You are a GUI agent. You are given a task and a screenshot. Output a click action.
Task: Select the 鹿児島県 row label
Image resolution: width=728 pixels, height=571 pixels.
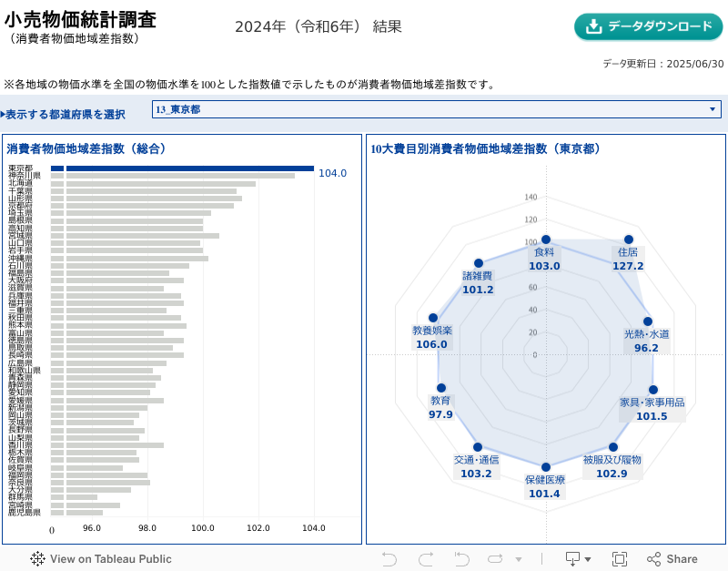tap(25, 513)
